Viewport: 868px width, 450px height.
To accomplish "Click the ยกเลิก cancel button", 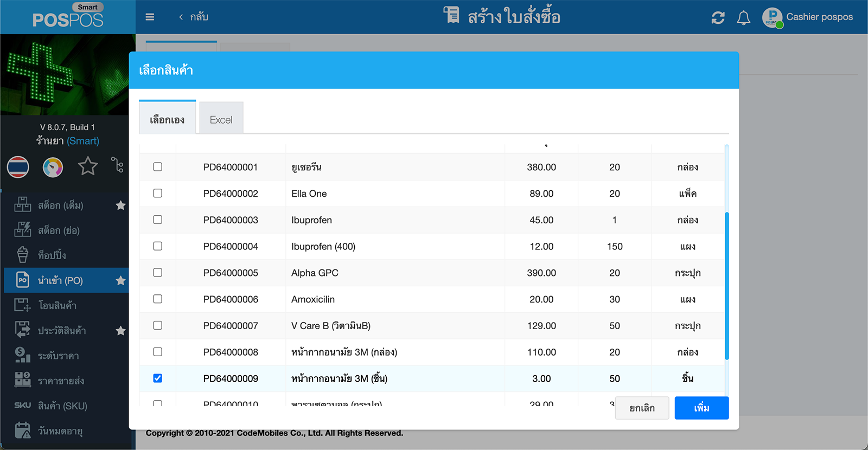I will [x=642, y=408].
